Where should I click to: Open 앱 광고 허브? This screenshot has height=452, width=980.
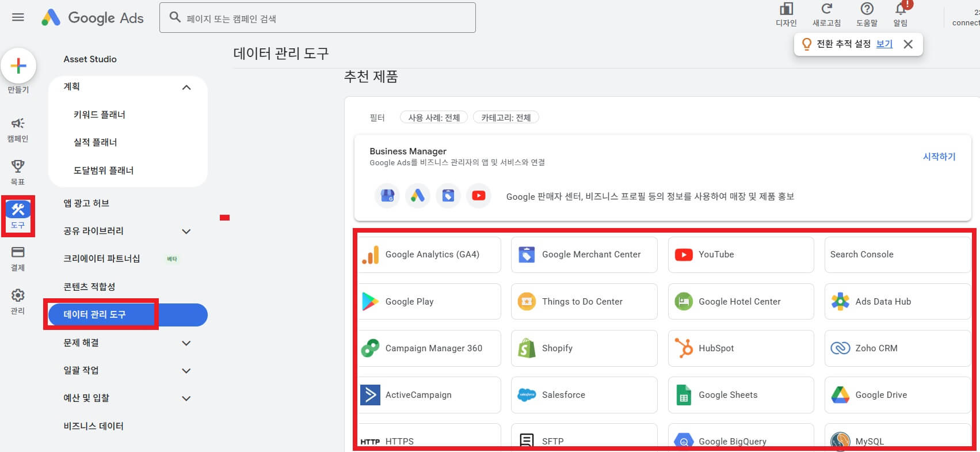pyautogui.click(x=86, y=203)
